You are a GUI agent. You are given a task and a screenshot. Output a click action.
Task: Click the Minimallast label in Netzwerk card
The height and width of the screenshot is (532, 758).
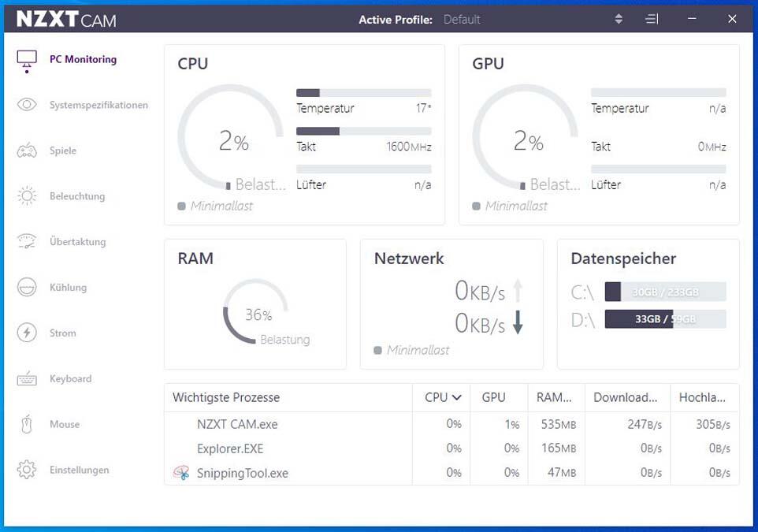pyautogui.click(x=418, y=350)
